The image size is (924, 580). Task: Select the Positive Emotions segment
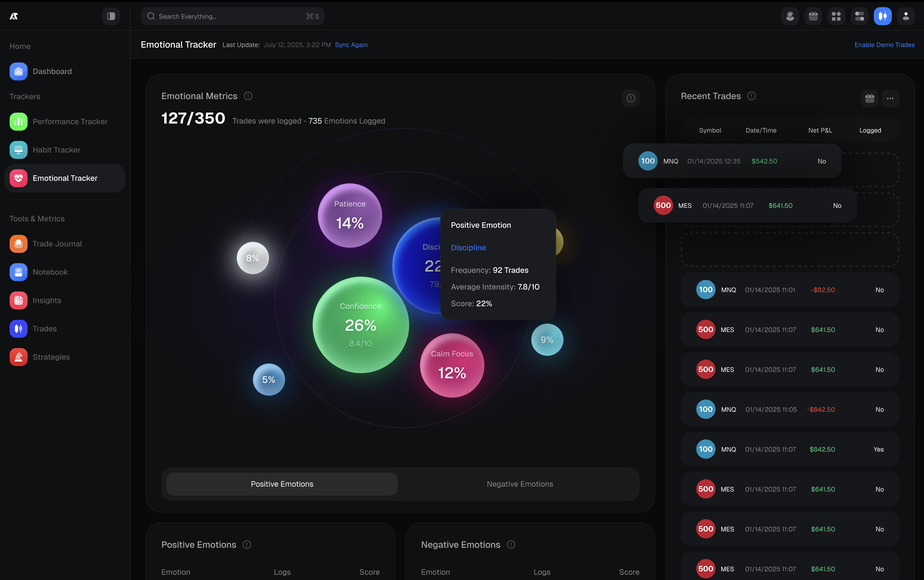point(282,484)
